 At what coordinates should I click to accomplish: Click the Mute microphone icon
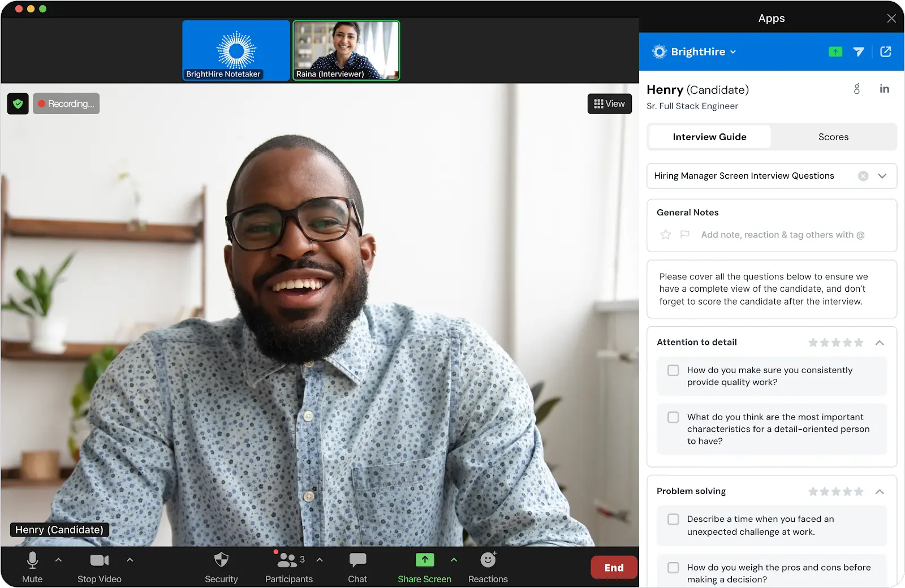(x=32, y=560)
